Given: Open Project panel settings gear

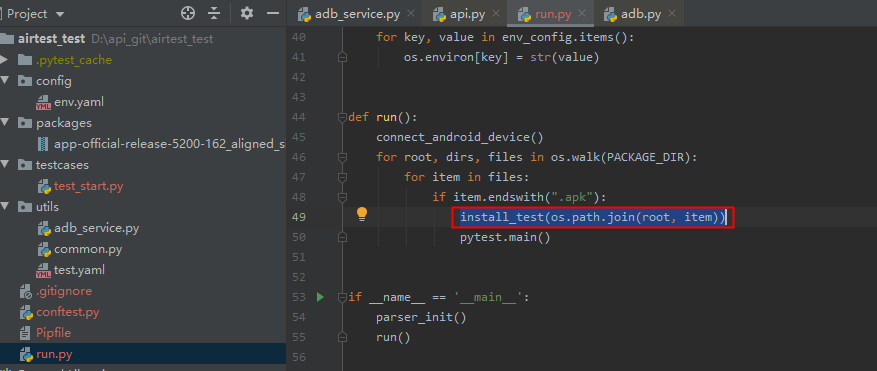Looking at the screenshot, I should (247, 13).
